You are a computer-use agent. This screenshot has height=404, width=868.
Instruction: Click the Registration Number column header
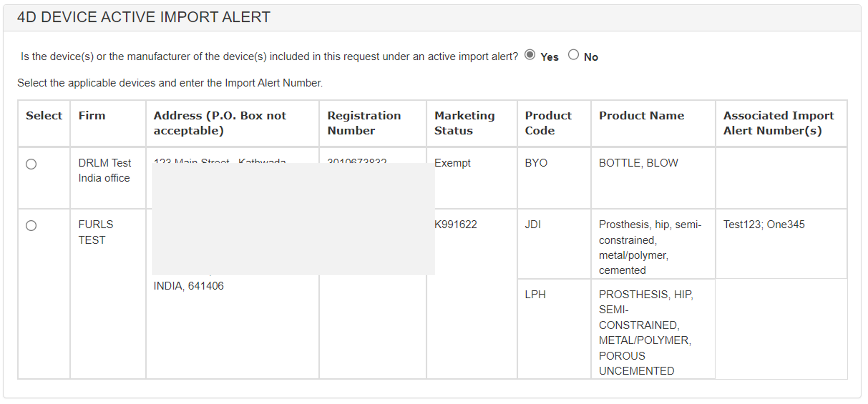[364, 123]
